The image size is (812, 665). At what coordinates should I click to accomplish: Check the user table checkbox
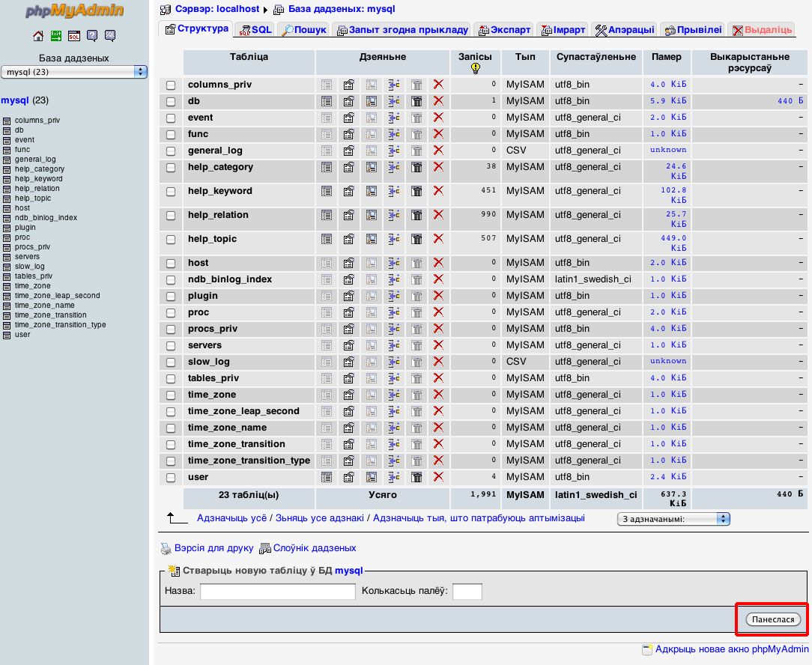(x=171, y=478)
